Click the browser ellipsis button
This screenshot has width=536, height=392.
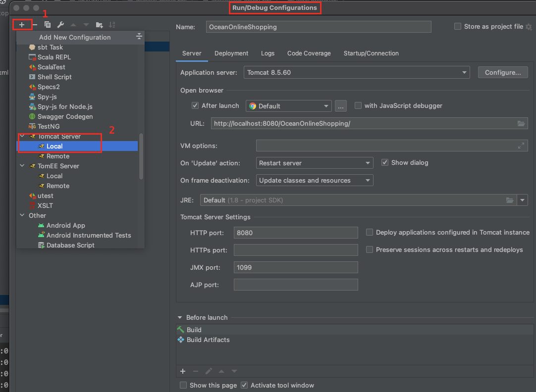pos(340,105)
